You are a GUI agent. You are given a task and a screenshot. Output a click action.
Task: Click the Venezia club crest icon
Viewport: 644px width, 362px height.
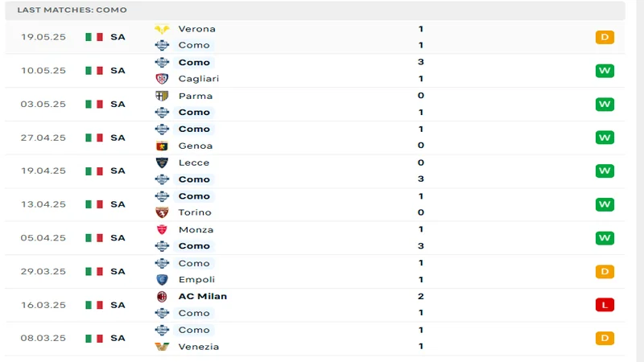click(x=162, y=347)
